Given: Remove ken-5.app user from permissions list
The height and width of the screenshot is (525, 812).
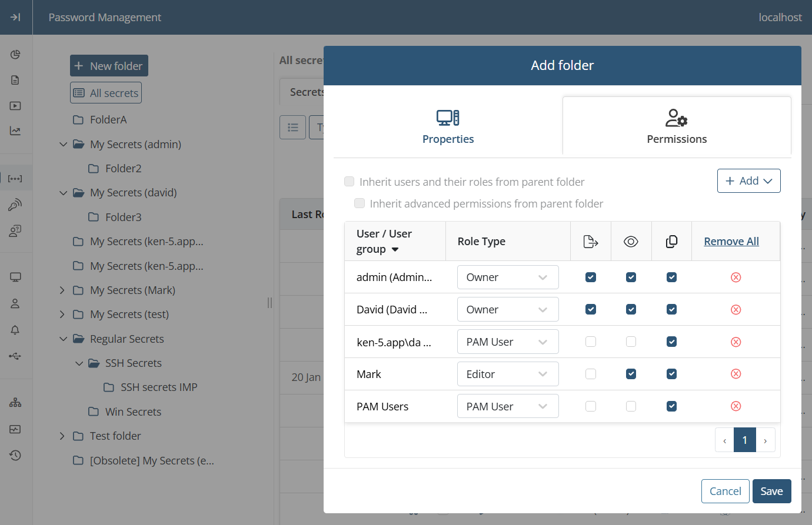Looking at the screenshot, I should (736, 342).
